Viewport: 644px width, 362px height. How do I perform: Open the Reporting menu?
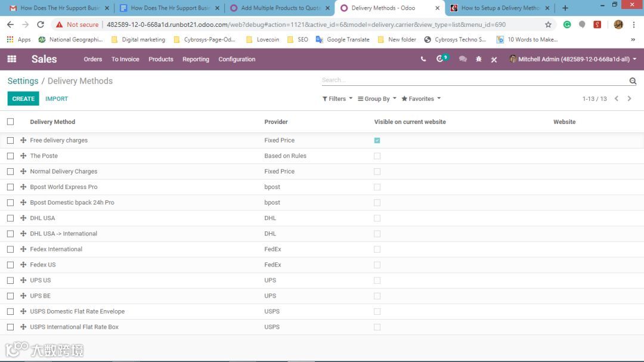[x=196, y=59]
